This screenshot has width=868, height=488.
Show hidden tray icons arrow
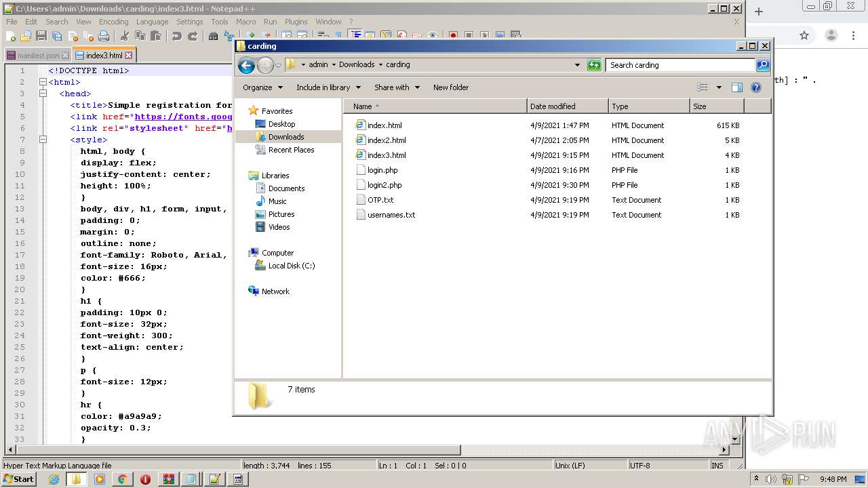point(757,479)
